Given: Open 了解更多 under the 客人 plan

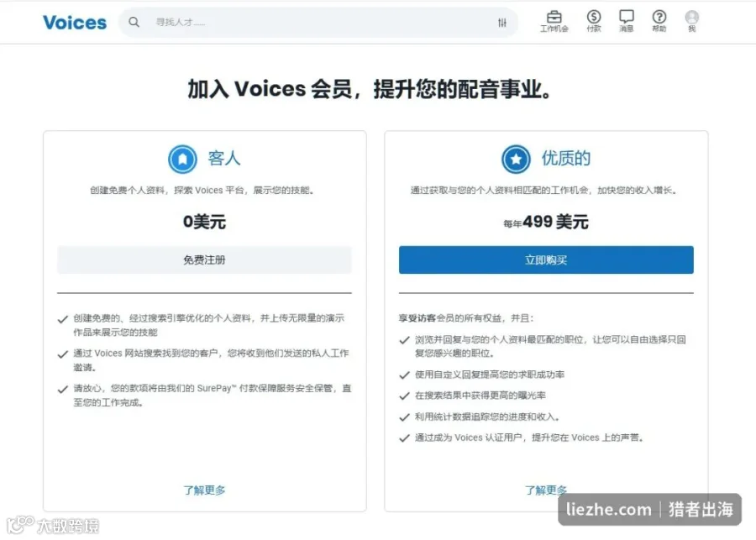Looking at the screenshot, I should [x=204, y=490].
